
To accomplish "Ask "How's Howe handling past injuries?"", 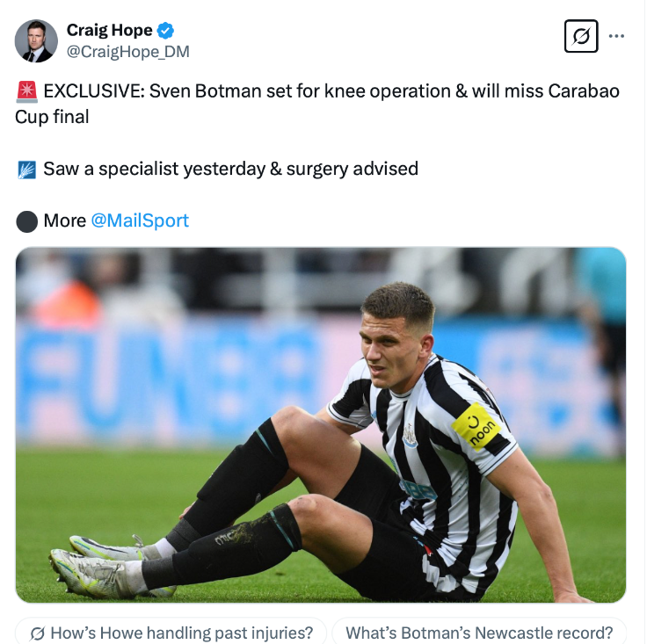I will (171, 633).
